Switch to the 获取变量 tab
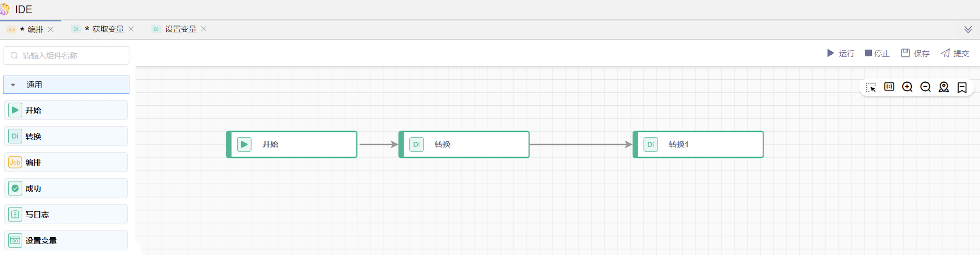 [x=108, y=29]
